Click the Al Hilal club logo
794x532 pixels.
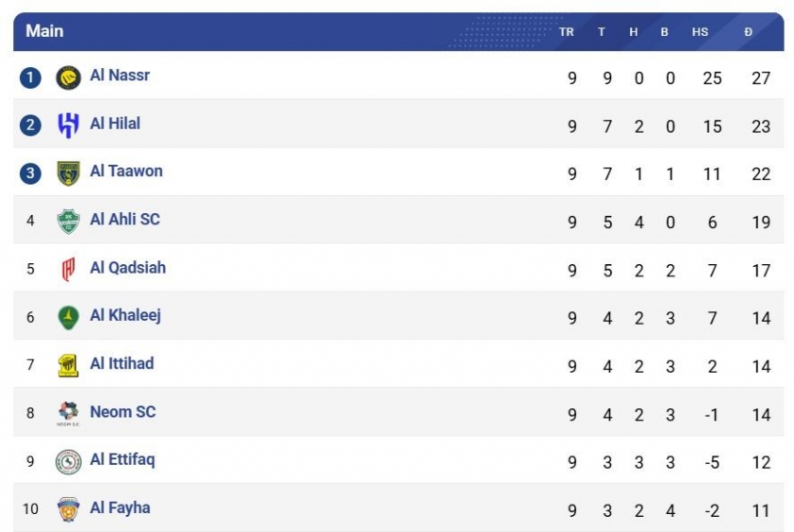point(68,125)
